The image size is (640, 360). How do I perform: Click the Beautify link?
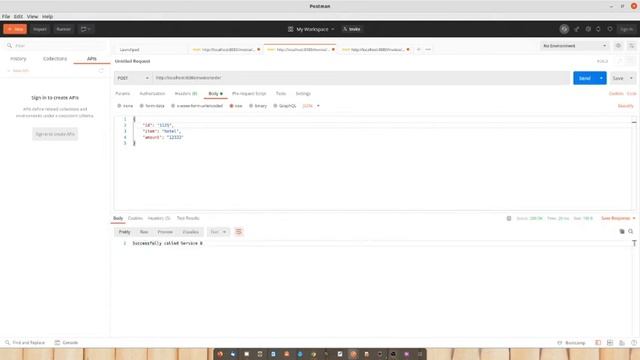625,106
